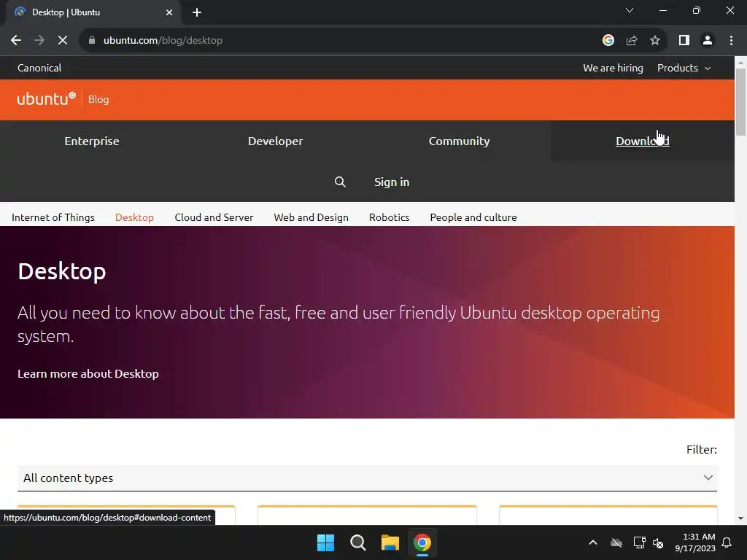This screenshot has width=747, height=560.
Task: Show hidden system tray icons
Action: (x=593, y=542)
